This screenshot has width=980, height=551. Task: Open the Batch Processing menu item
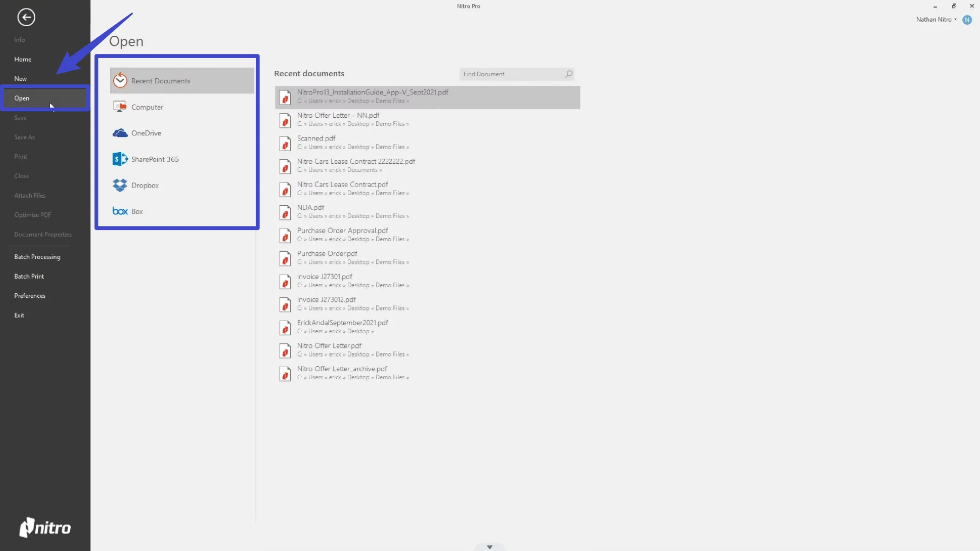coord(37,256)
